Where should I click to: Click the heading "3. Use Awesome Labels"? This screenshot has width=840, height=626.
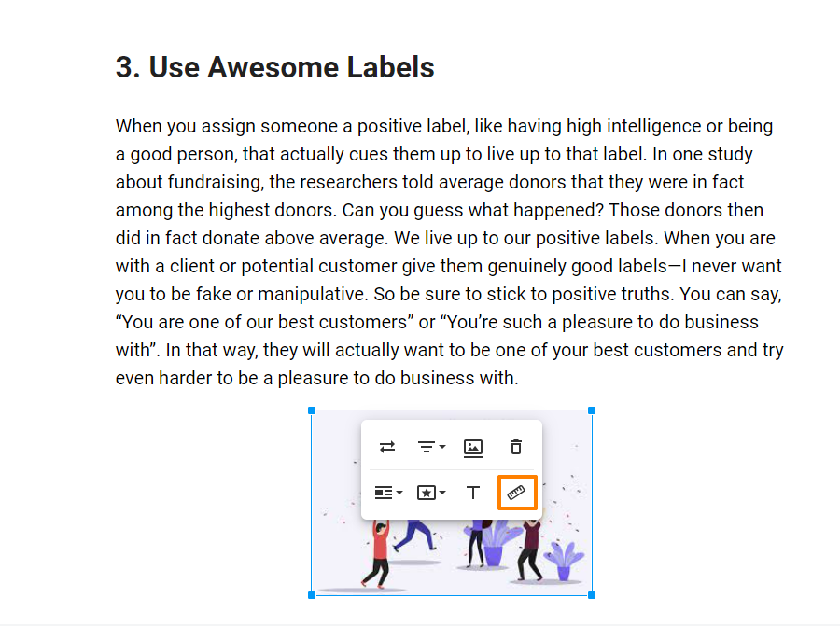pyautogui.click(x=274, y=67)
